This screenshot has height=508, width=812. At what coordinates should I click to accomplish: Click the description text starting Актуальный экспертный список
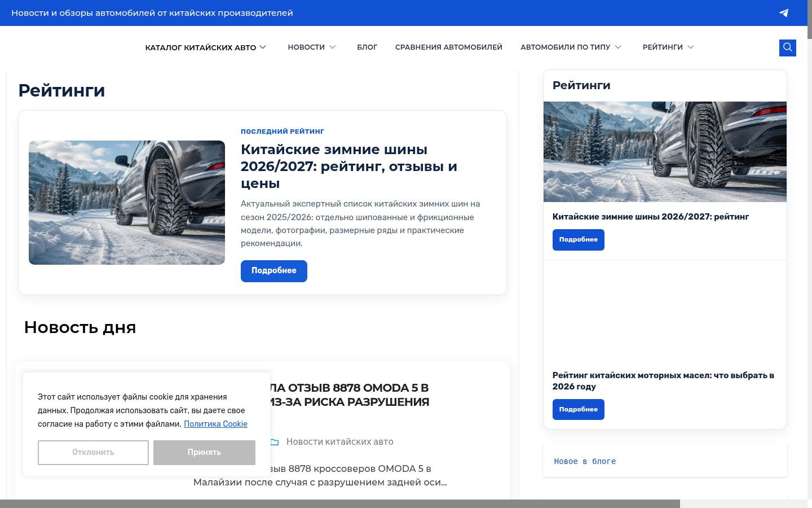[360, 224]
